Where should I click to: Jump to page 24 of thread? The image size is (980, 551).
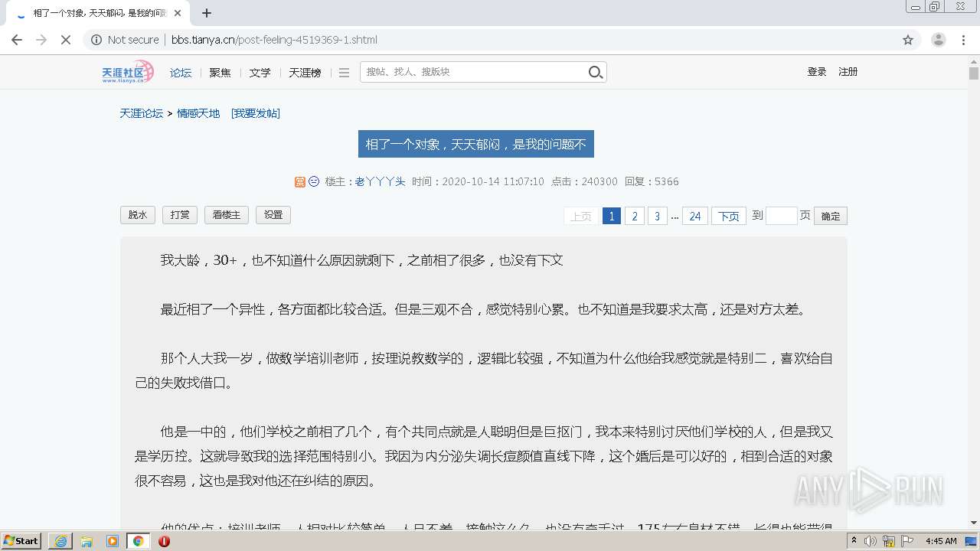coord(694,216)
